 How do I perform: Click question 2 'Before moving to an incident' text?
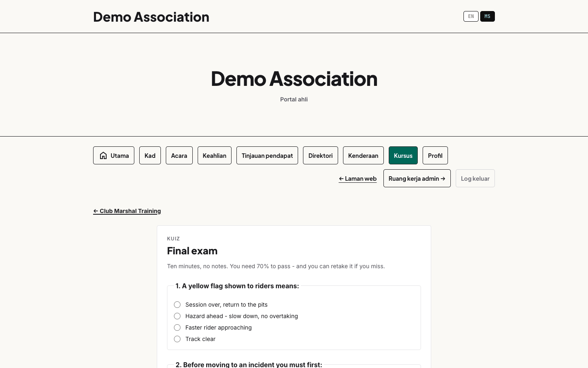(249, 364)
